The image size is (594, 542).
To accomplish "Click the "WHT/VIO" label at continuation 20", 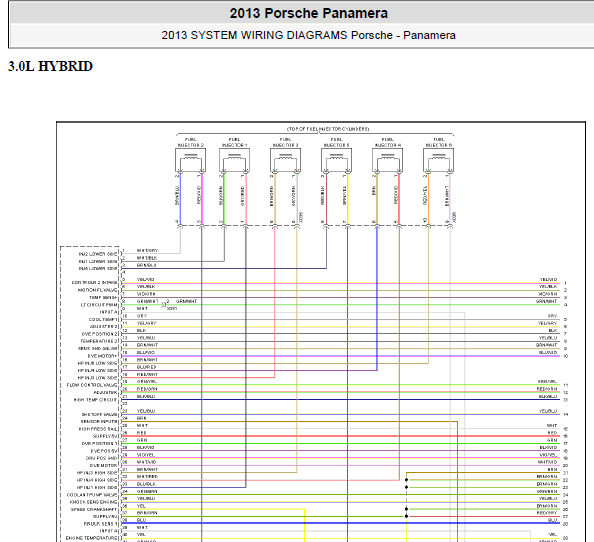I will click(547, 462).
